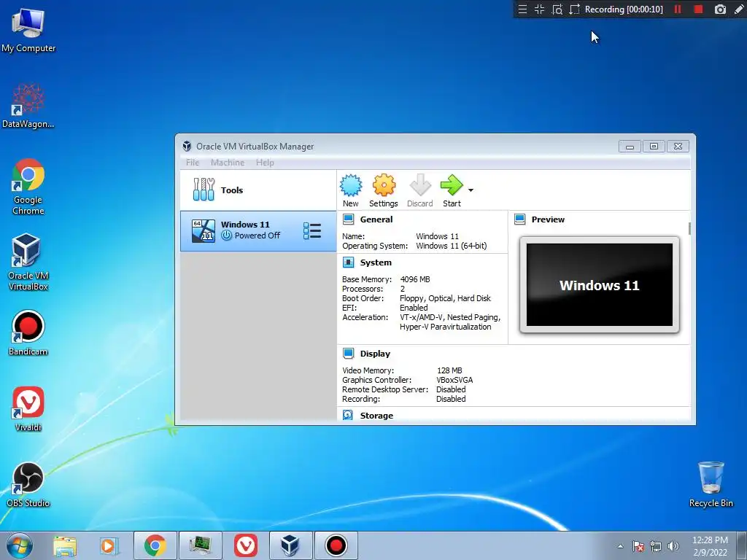Open the Storage section header
This screenshot has height=560, width=747.
click(x=376, y=415)
